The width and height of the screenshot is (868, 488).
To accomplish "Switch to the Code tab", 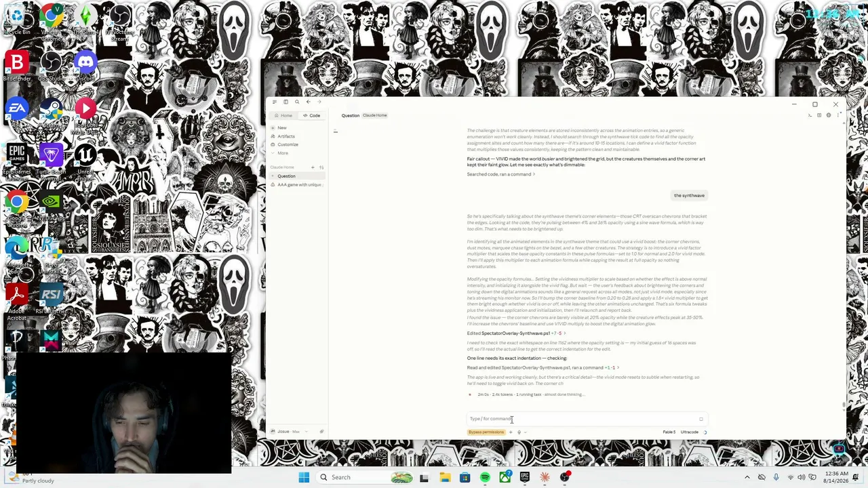I will pos(311,115).
